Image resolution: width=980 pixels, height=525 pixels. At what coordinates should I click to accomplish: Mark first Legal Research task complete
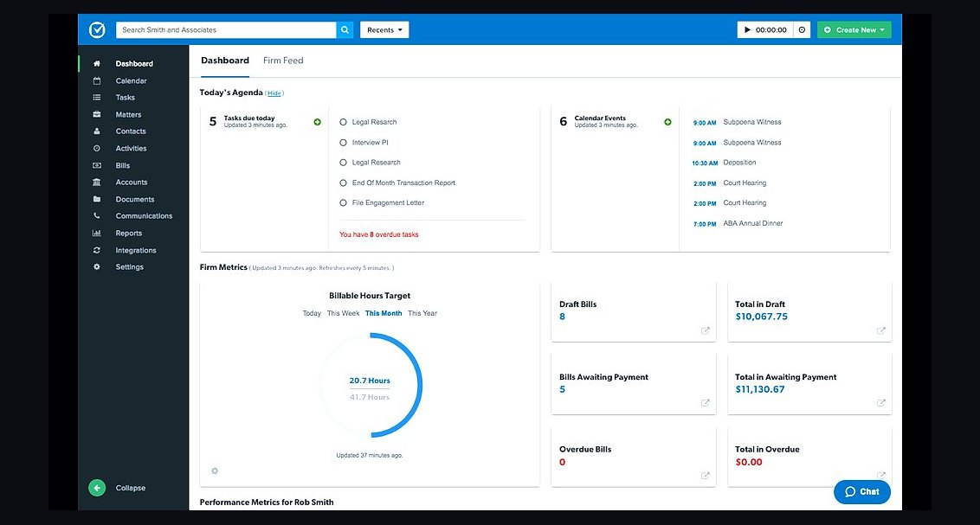pyautogui.click(x=343, y=122)
